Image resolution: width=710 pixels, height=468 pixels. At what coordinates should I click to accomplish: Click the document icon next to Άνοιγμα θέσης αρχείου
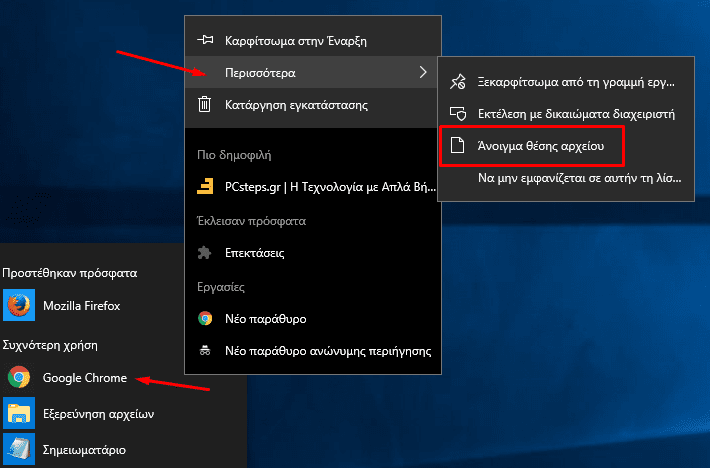pos(457,145)
